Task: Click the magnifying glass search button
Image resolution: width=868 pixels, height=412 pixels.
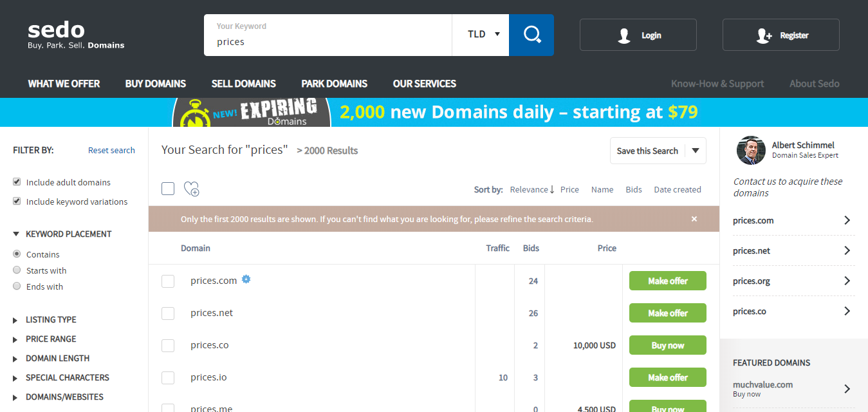Action: (531, 35)
